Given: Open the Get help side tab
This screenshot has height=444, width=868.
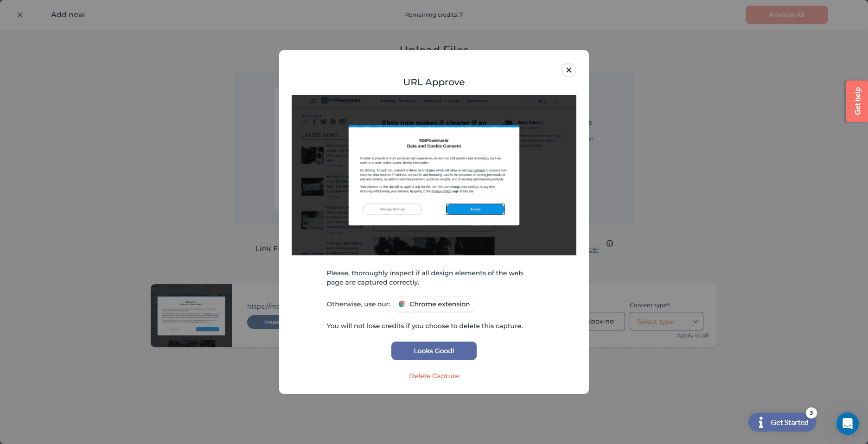Looking at the screenshot, I should (857, 101).
